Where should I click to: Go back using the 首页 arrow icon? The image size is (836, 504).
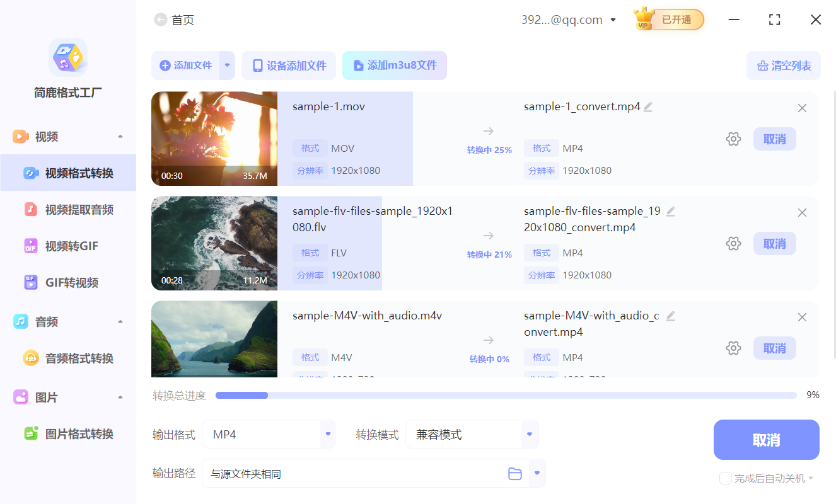[161, 20]
